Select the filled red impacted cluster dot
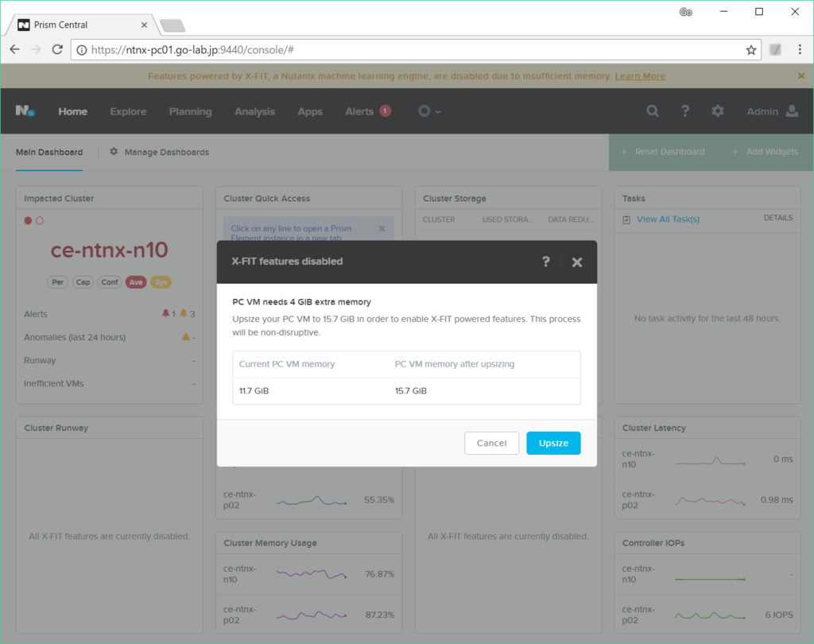Image resolution: width=814 pixels, height=644 pixels. (x=28, y=221)
